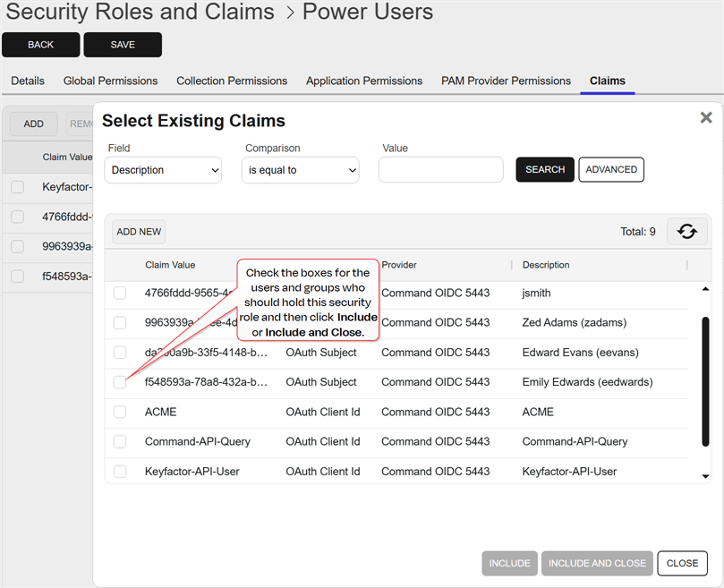Open the Field dropdown showing Description

163,170
